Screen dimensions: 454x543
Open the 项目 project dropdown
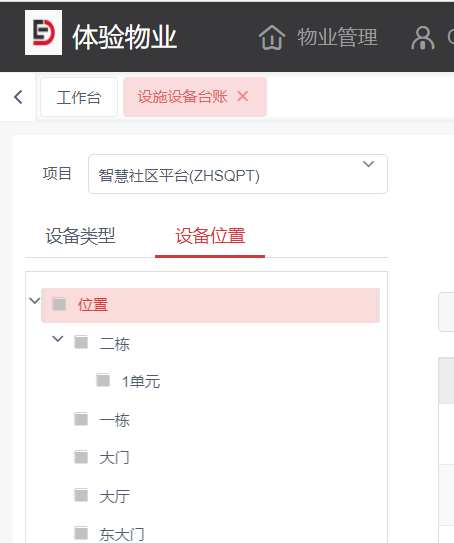(x=238, y=174)
